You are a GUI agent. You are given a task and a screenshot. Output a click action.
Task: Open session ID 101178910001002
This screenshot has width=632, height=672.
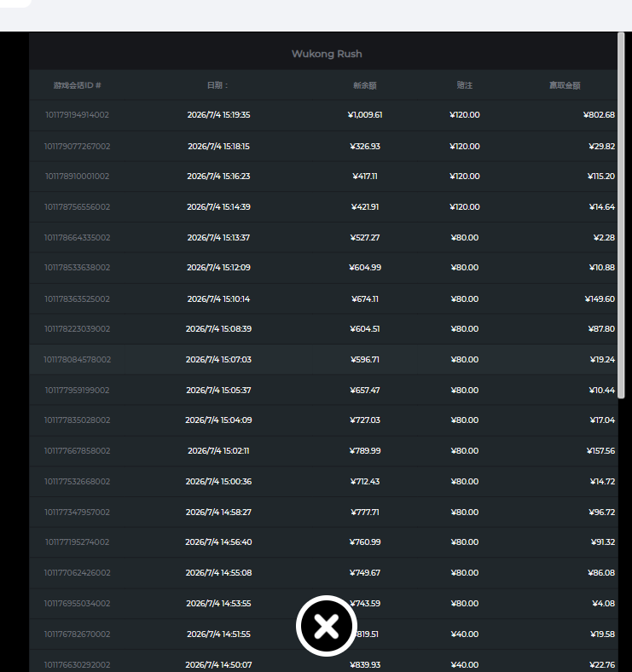77,177
